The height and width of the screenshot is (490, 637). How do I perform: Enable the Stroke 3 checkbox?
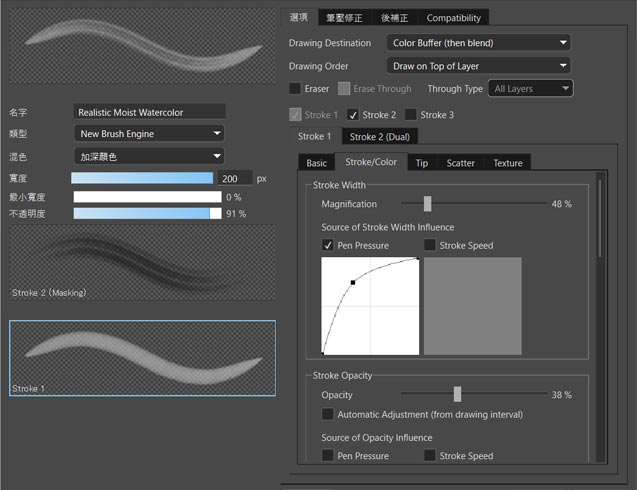411,115
